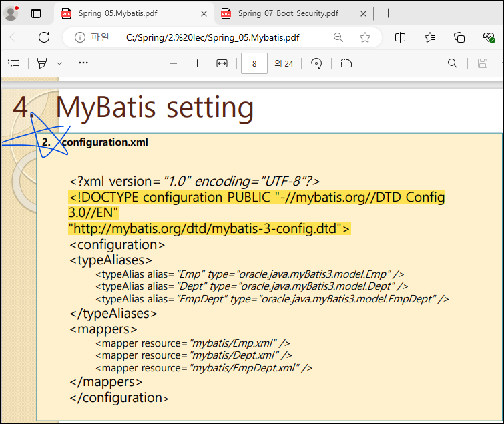This screenshot has height=424, width=504.
Task: View site information for the file
Action: [80, 37]
